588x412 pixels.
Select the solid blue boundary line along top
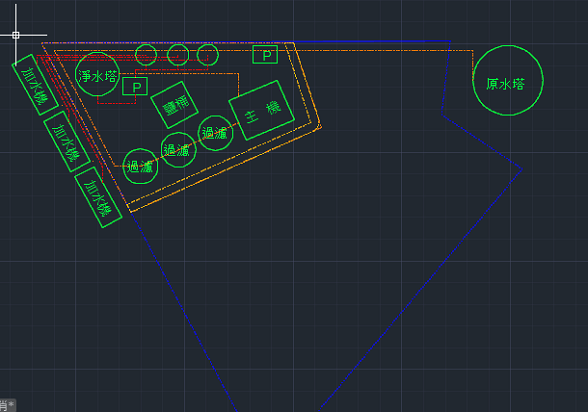point(371,41)
